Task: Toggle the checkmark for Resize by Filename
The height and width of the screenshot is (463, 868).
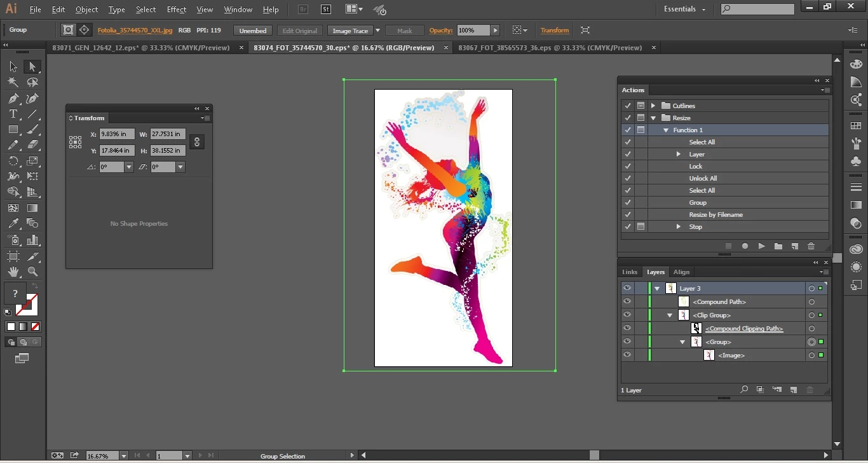Action: (628, 214)
